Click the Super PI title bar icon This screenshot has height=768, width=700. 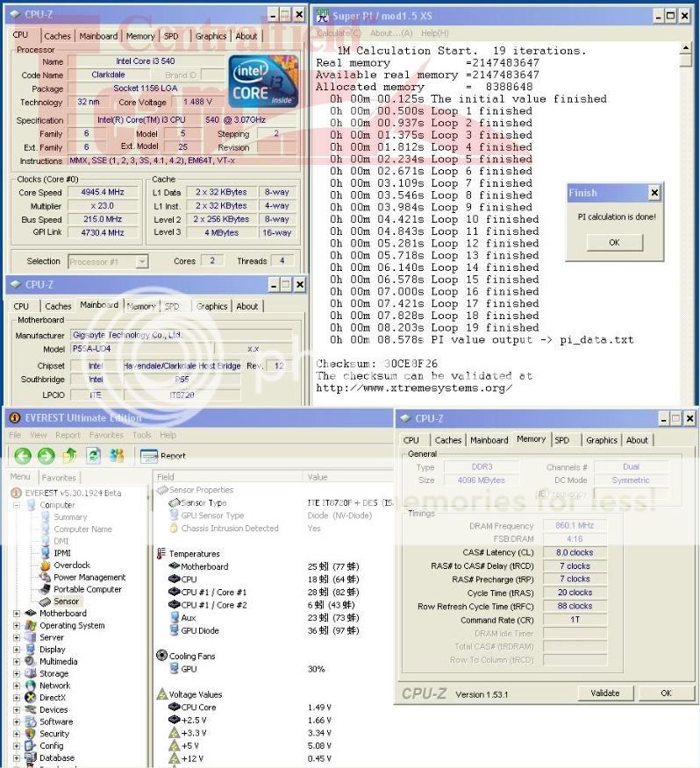click(x=322, y=16)
